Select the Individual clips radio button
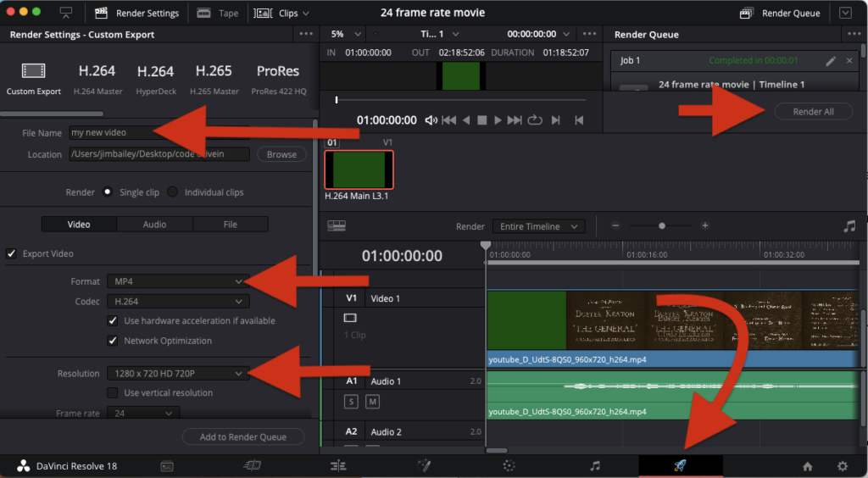This screenshot has height=478, width=868. (173, 192)
